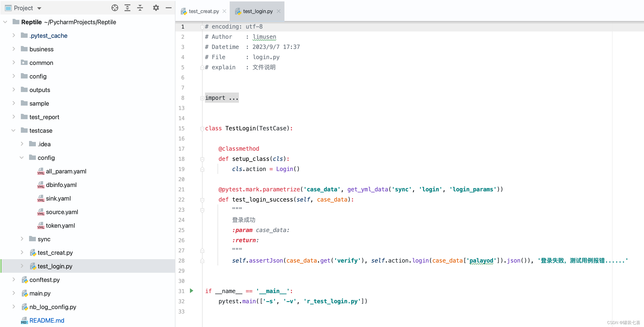
Task: Expand the .idea folder
Action: coord(22,144)
